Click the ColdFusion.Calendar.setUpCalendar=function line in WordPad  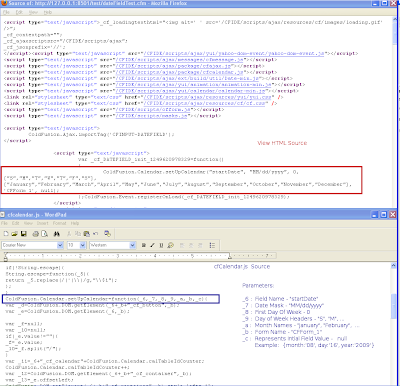pos(106,299)
